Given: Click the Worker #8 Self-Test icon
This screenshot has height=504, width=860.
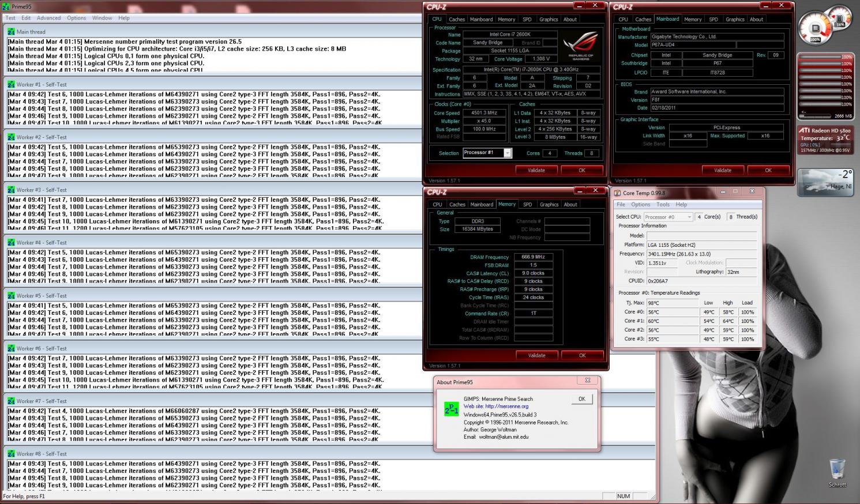Looking at the screenshot, I should 12,454.
